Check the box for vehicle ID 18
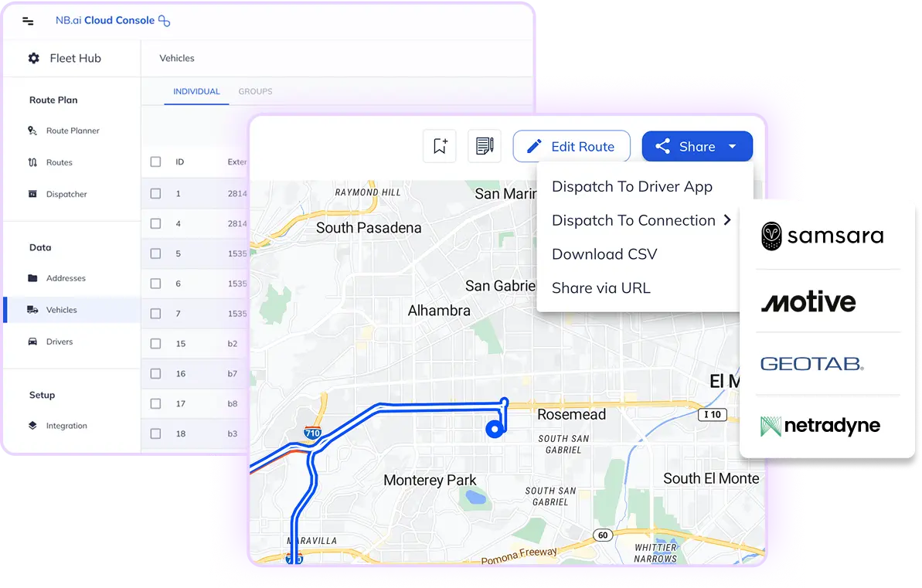Viewport: 922px width, 588px height. pos(155,433)
